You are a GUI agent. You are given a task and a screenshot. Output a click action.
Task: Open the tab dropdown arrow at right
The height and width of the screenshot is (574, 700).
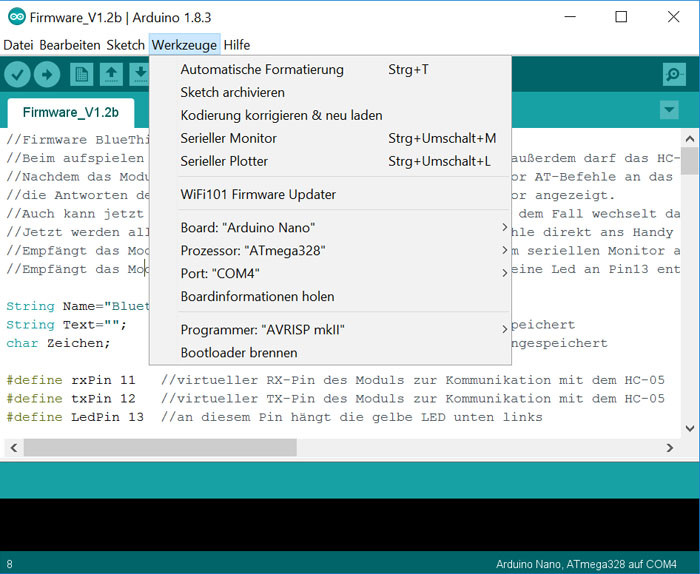click(669, 110)
